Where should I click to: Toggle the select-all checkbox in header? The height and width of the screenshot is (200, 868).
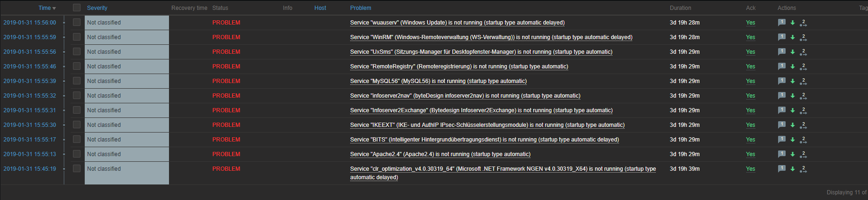click(x=77, y=8)
